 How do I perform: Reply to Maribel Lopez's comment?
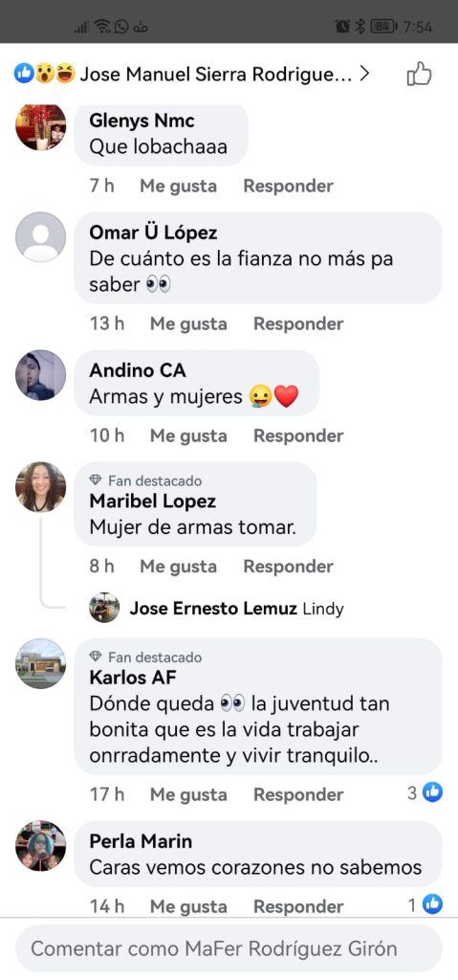pos(288,567)
